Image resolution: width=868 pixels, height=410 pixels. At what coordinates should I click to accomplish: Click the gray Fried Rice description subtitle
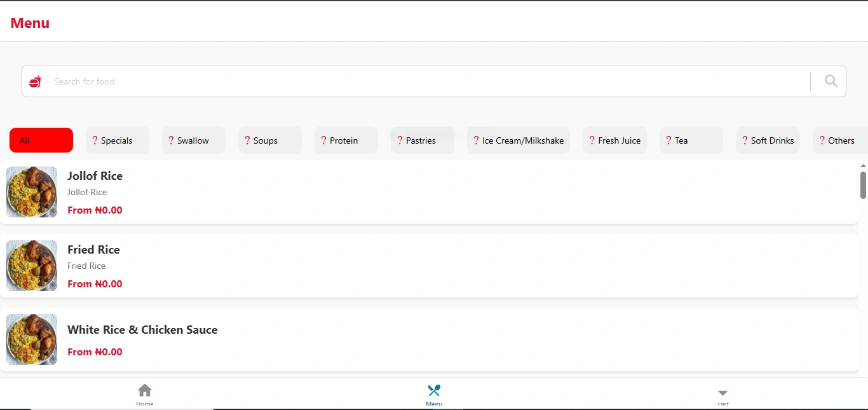(x=86, y=266)
